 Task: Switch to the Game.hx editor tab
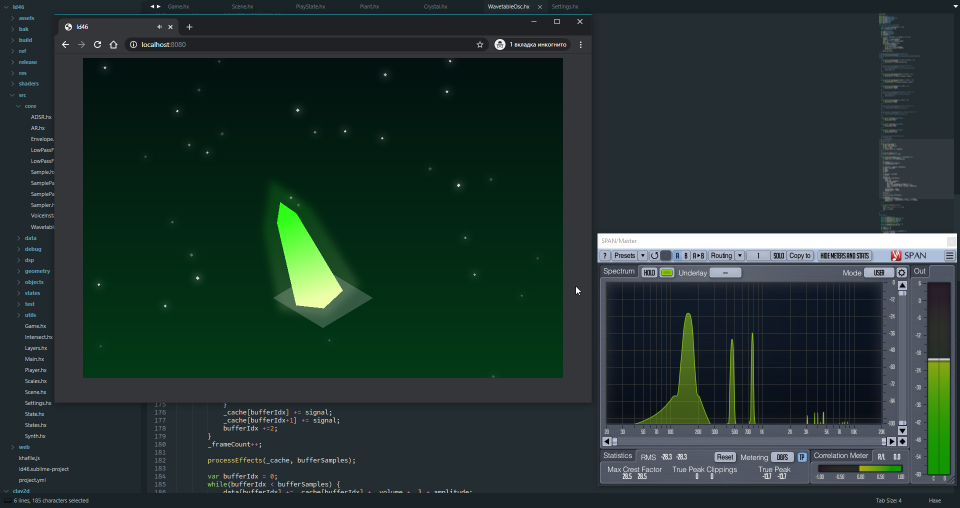click(178, 7)
